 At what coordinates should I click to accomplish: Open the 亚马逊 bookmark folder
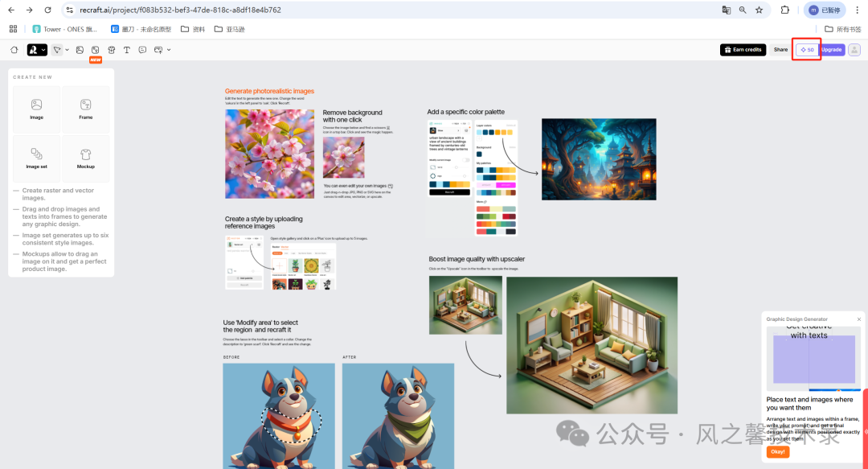[x=230, y=29]
